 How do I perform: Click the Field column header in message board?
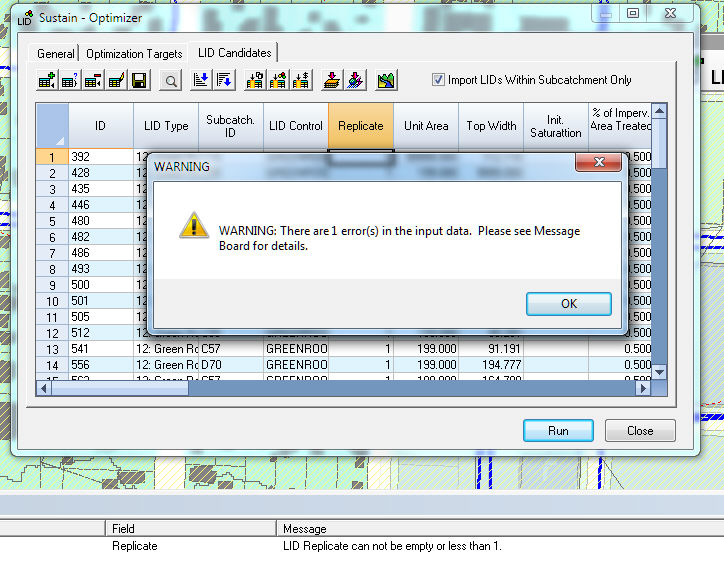point(190,529)
